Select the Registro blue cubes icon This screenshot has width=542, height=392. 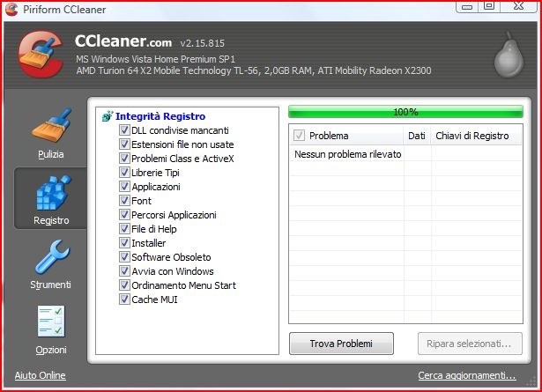pyautogui.click(x=53, y=192)
